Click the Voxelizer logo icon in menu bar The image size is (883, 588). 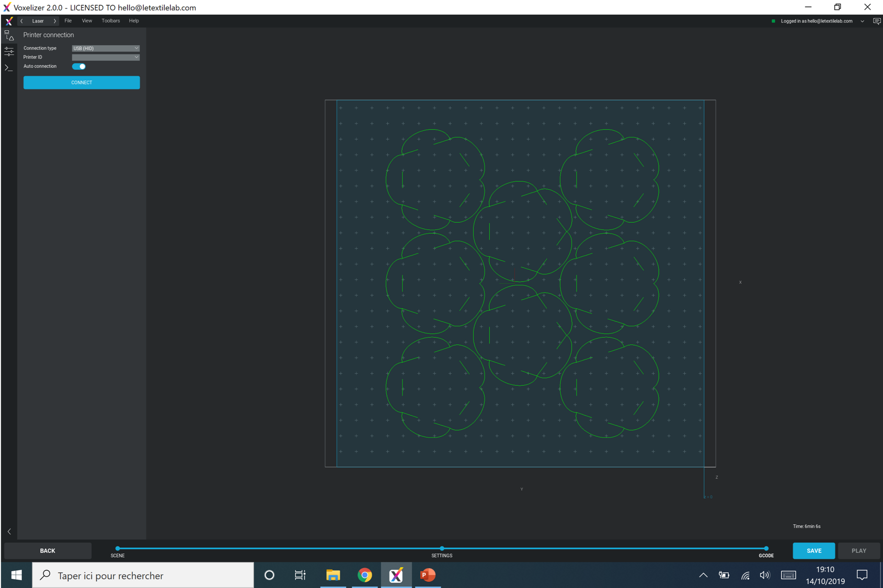[x=9, y=21]
